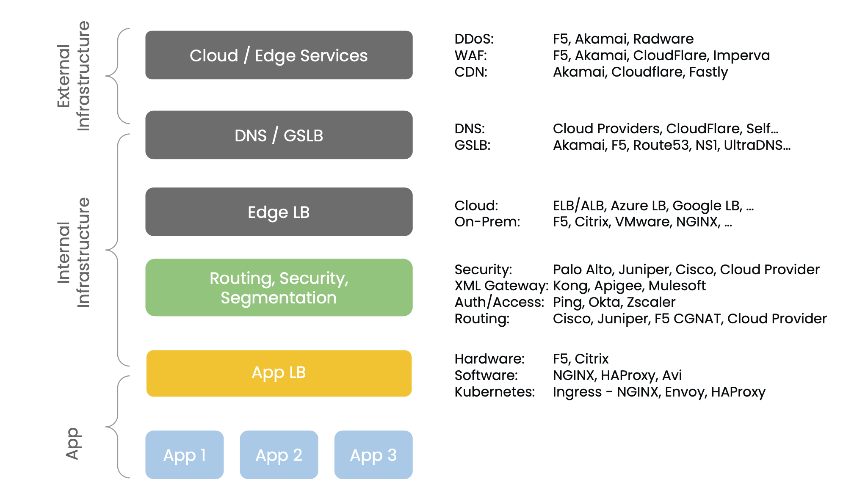Select the Auth/Access: label
The width and height of the screenshot is (868, 496).
499,302
